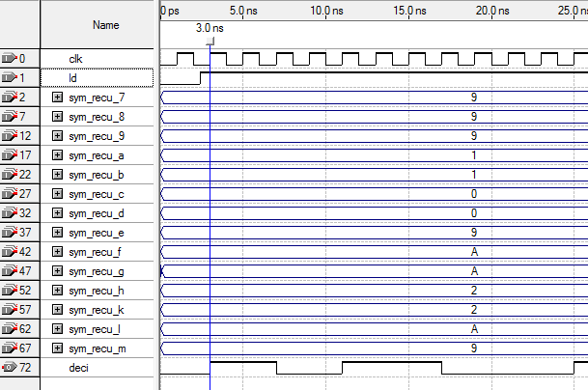Image resolution: width=588 pixels, height=390 pixels.
Task: Click the bus icon for row 17
Action: click(x=11, y=155)
